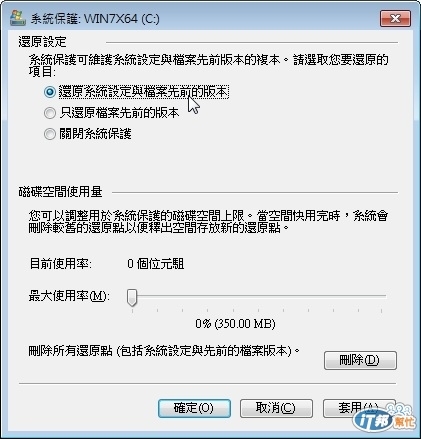Click the 還原設定 section heading
Viewport: 421px width, 439px height.
42,42
